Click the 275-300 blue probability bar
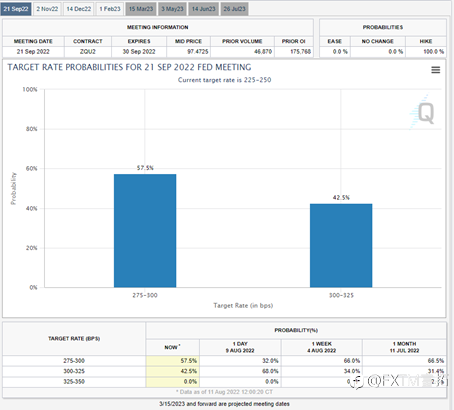Image resolution: width=454 pixels, height=410 pixels. (x=145, y=231)
